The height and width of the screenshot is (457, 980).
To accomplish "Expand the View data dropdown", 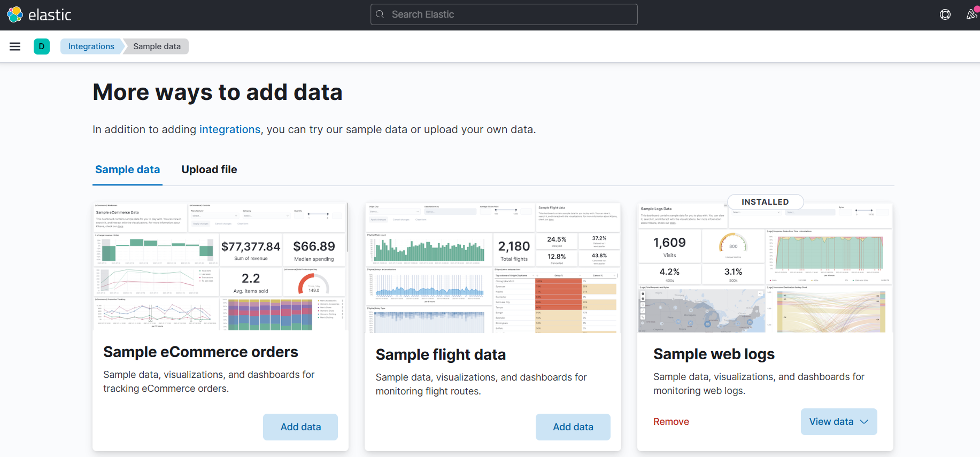I will 838,422.
